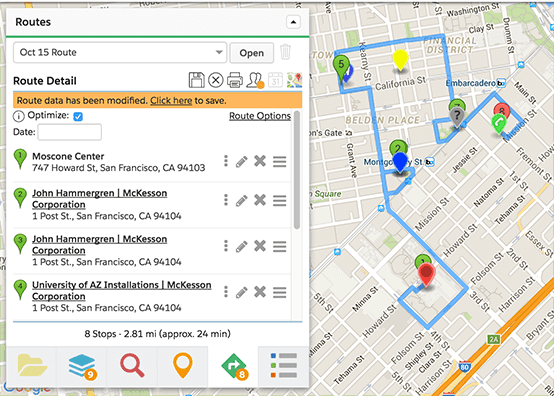
Task: Click the blue map marker near Montgomery St
Action: pos(400,163)
